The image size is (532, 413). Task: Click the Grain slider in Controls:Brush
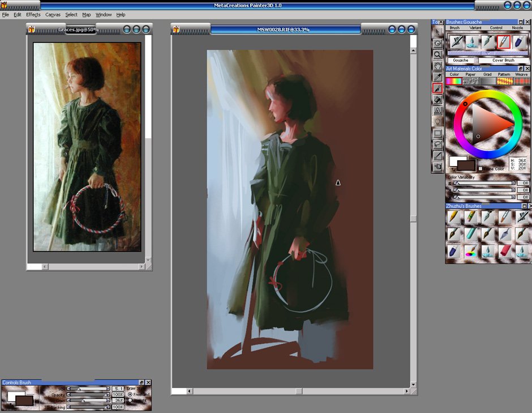[89, 401]
